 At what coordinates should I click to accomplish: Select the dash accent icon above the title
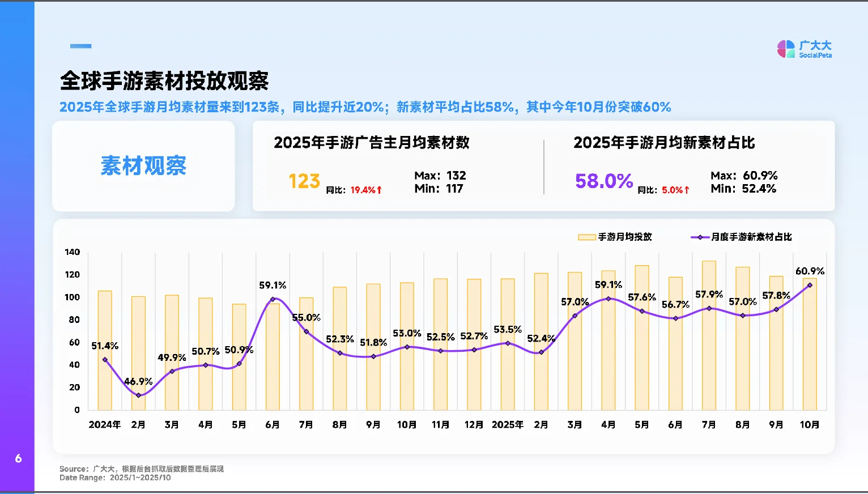pos(80,45)
